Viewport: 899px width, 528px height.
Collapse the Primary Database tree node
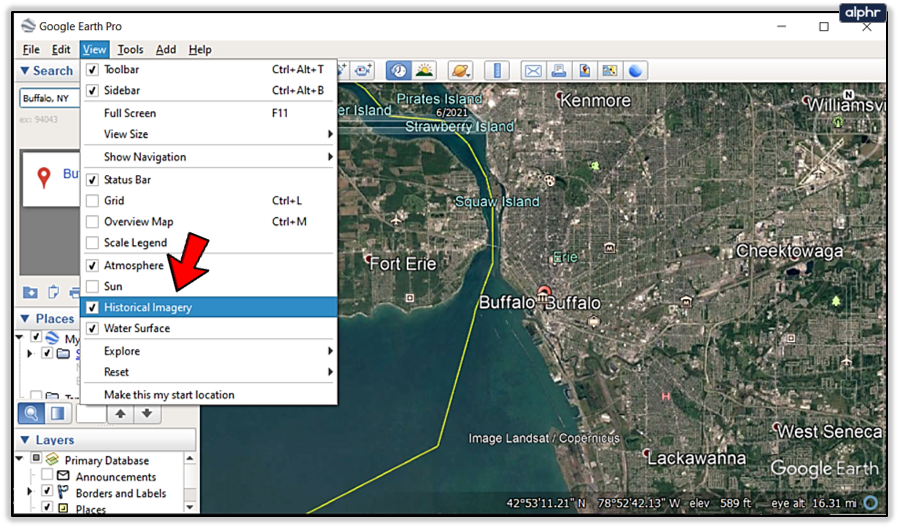(19, 459)
